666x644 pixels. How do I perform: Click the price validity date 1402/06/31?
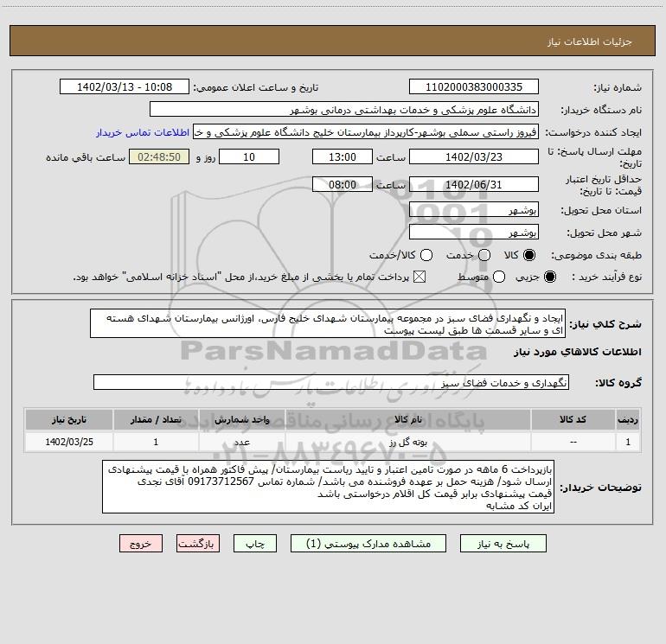474,185
